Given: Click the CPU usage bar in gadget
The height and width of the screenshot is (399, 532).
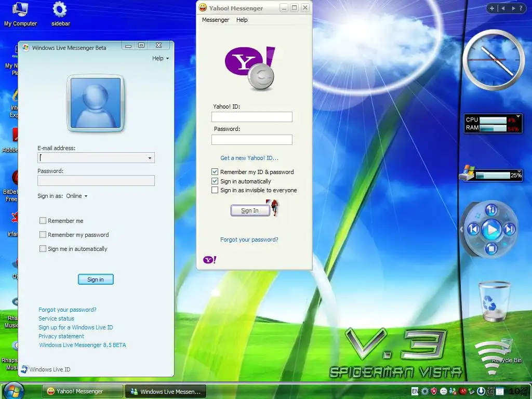Looking at the screenshot, I should click(493, 120).
